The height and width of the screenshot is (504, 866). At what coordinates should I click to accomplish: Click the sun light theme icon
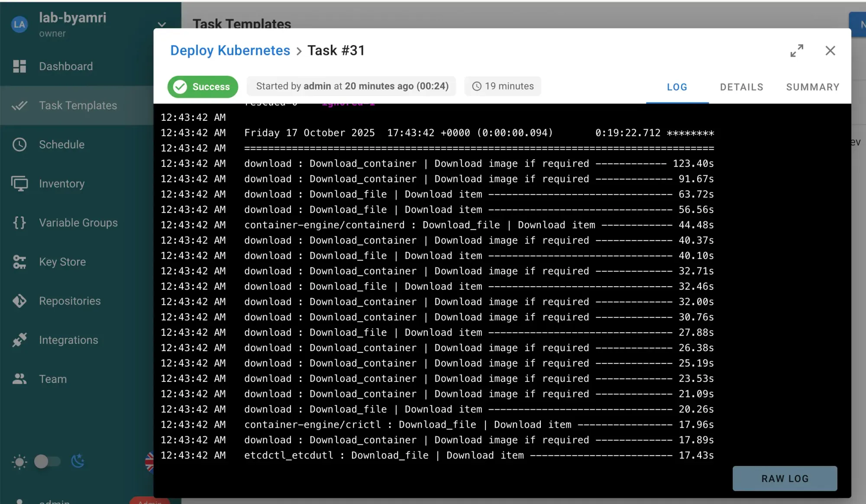pos(19,462)
